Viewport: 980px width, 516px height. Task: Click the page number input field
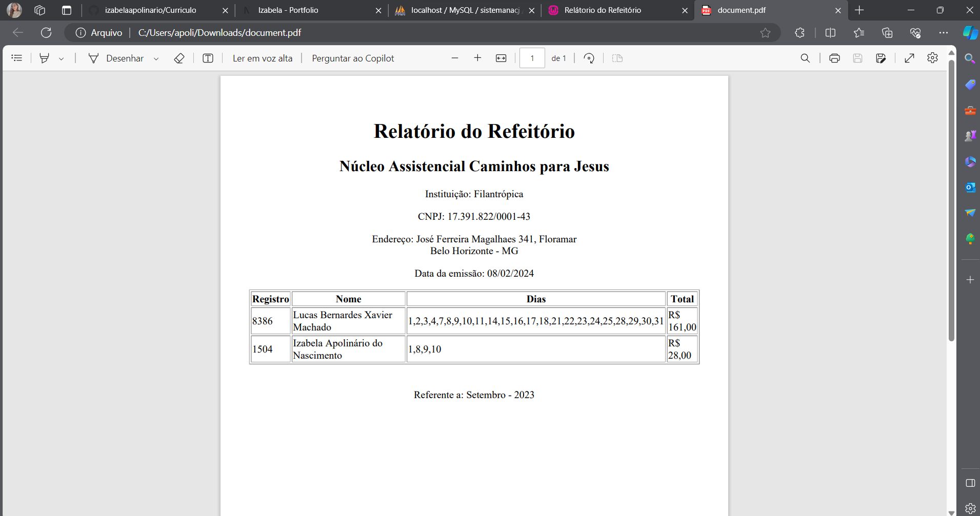tap(532, 58)
